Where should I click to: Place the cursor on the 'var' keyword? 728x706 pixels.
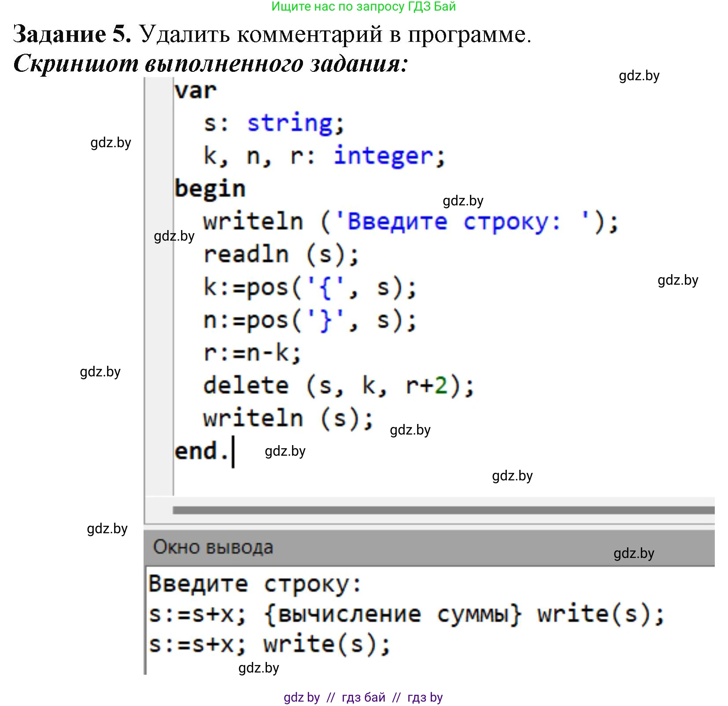(196, 91)
